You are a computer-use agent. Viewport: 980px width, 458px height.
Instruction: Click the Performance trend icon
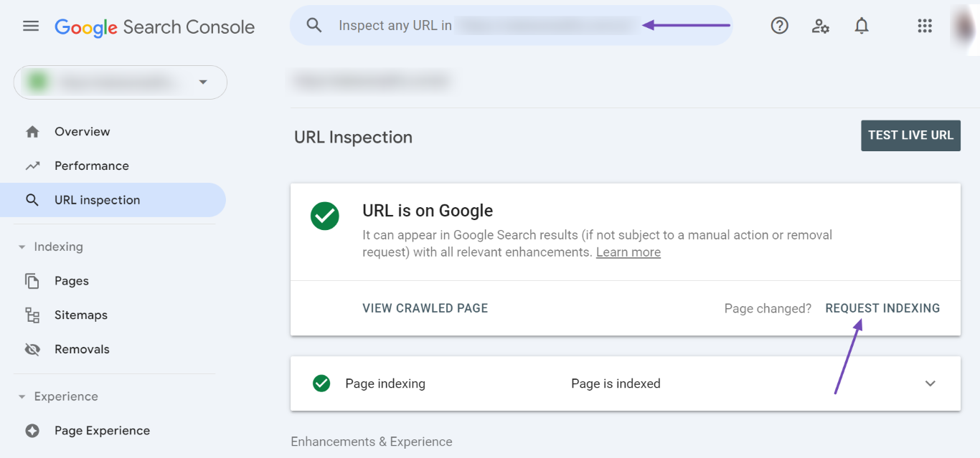pos(32,166)
